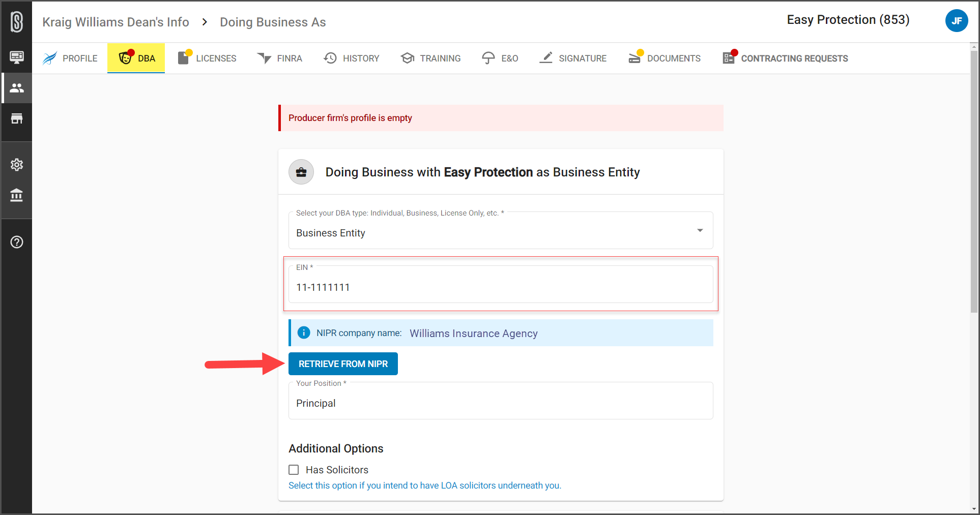Switch to the LICENSES tab
980x515 pixels.
point(207,58)
